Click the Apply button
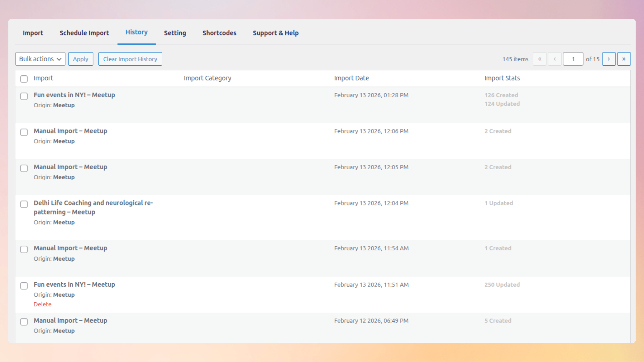644x362 pixels. click(80, 59)
